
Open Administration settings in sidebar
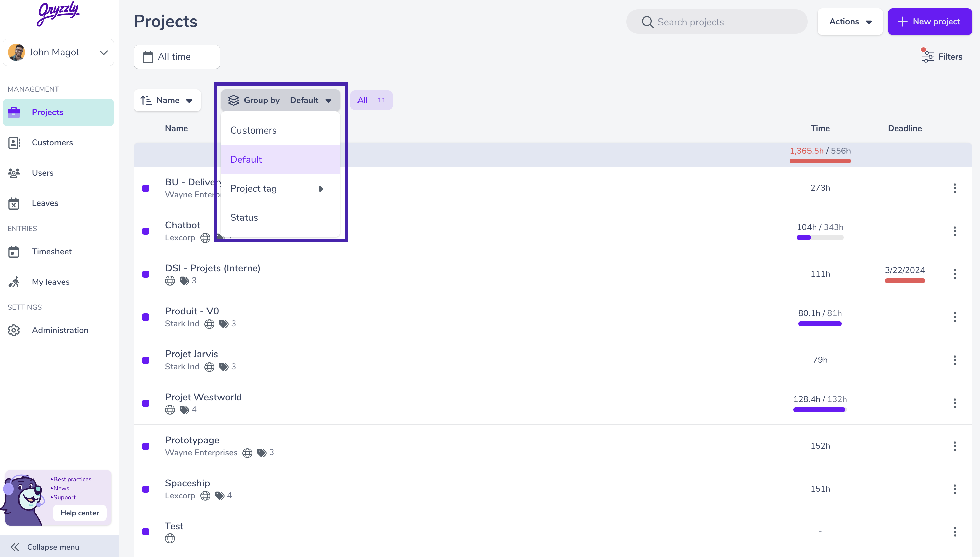click(x=58, y=330)
